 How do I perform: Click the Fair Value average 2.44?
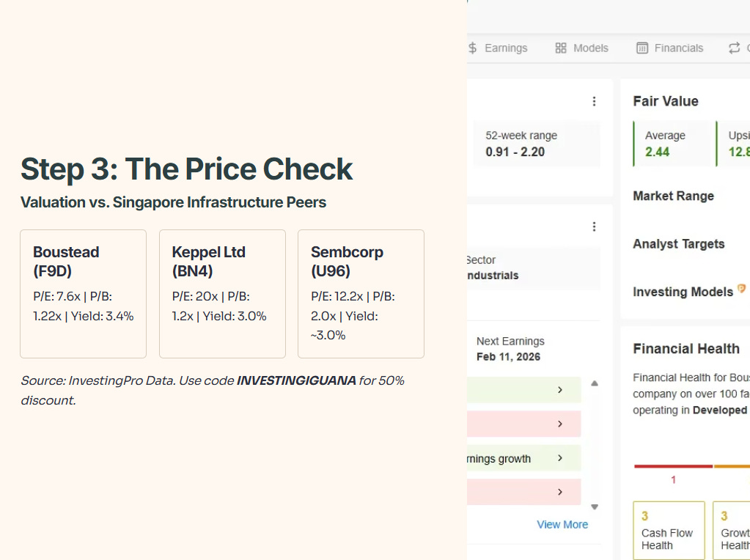(x=657, y=152)
